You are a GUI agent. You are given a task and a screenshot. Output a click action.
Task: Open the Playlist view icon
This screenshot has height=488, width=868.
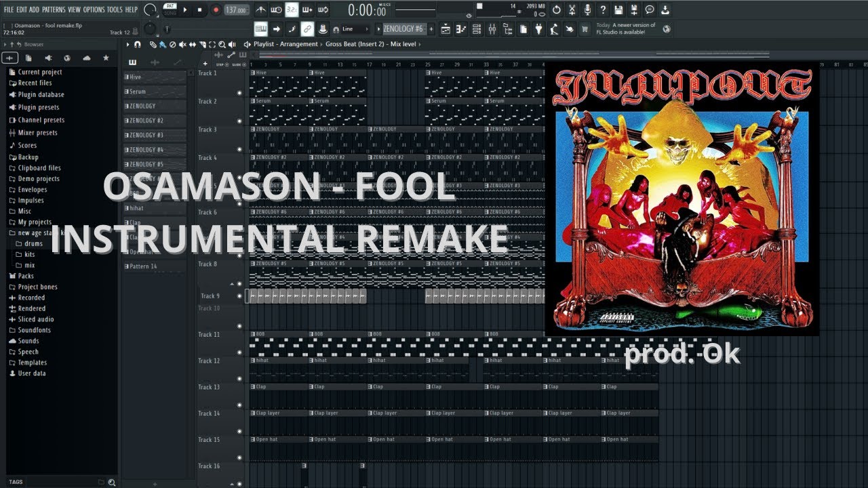click(445, 29)
